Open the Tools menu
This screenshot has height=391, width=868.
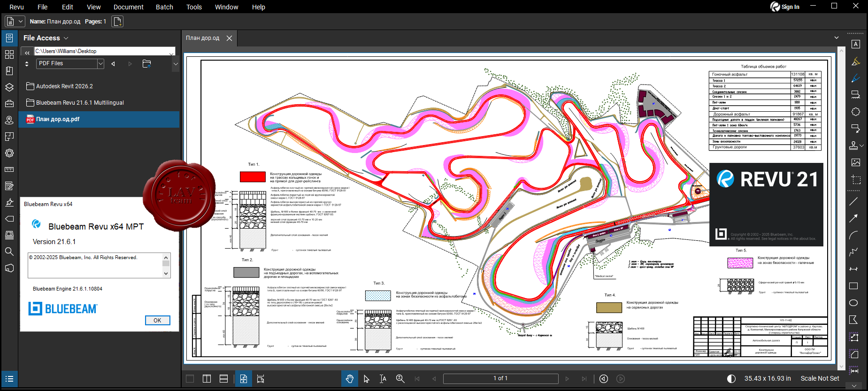pos(194,7)
